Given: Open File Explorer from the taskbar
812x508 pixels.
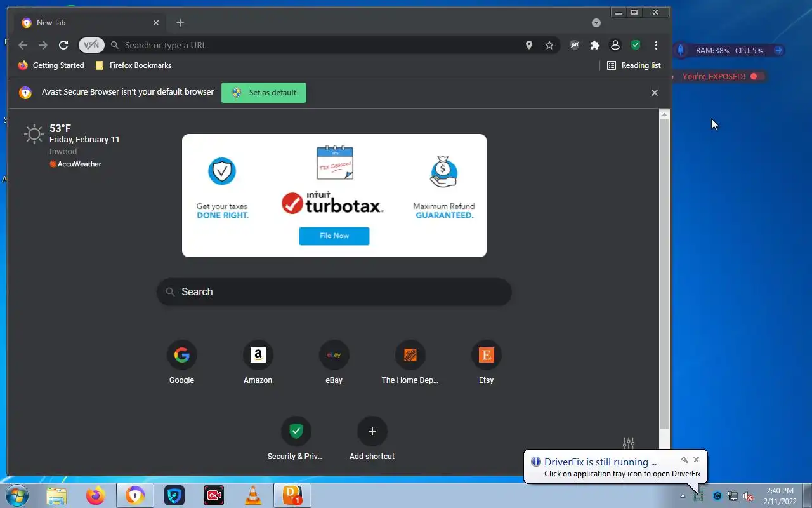Looking at the screenshot, I should [56, 495].
